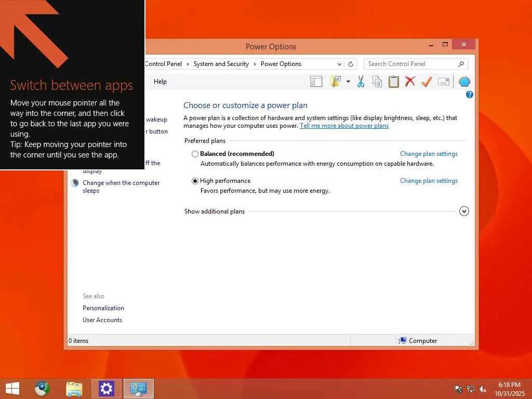Go to Control Panel breadcrumb

coord(163,64)
